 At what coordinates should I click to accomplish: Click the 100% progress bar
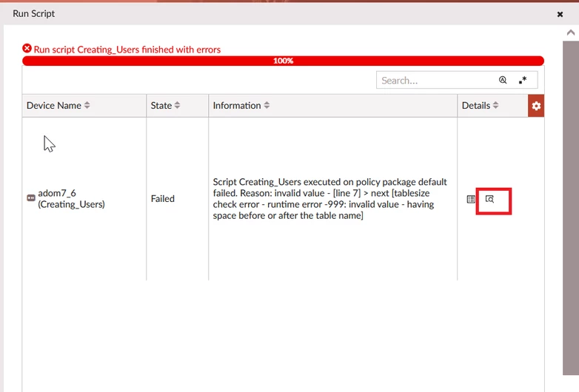pos(283,61)
